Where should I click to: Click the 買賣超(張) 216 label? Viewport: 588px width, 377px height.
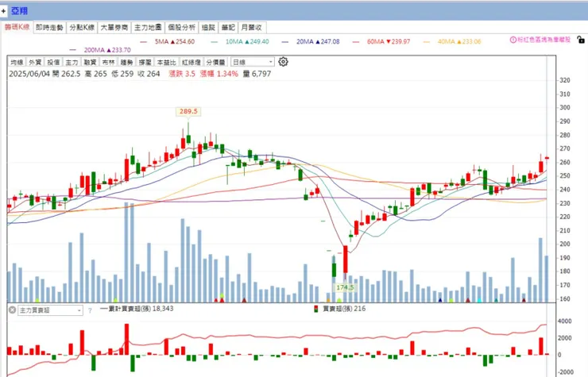(x=344, y=309)
